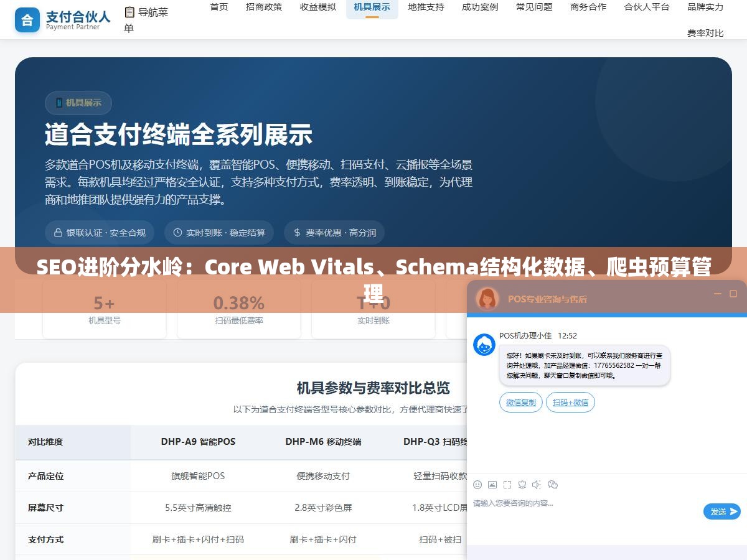747x560 pixels.
Task: Select the 机具展示 nav tab
Action: (x=372, y=7)
